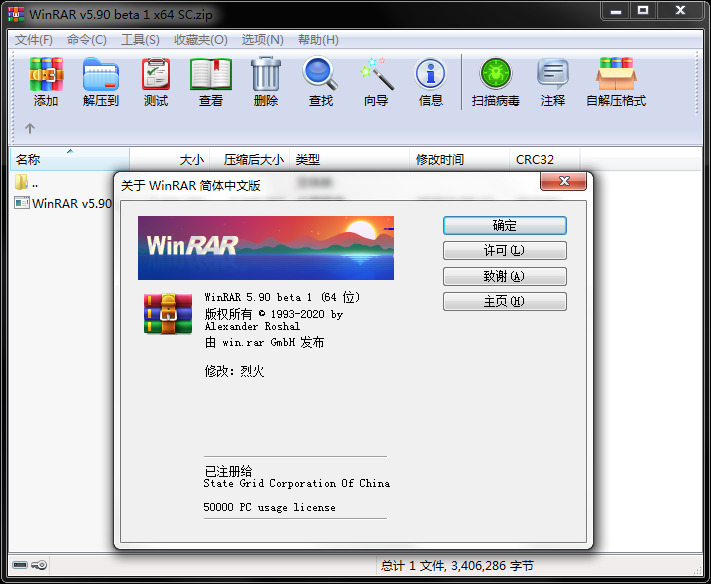Viewport: 711px width, 584px height.
Task: Minimize the WinRAR main window
Action: (x=616, y=10)
